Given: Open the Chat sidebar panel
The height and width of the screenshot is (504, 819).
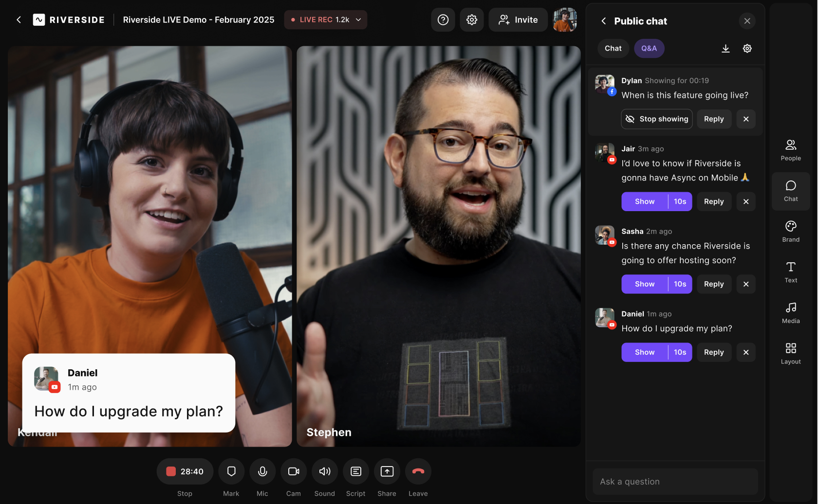Looking at the screenshot, I should point(791,191).
